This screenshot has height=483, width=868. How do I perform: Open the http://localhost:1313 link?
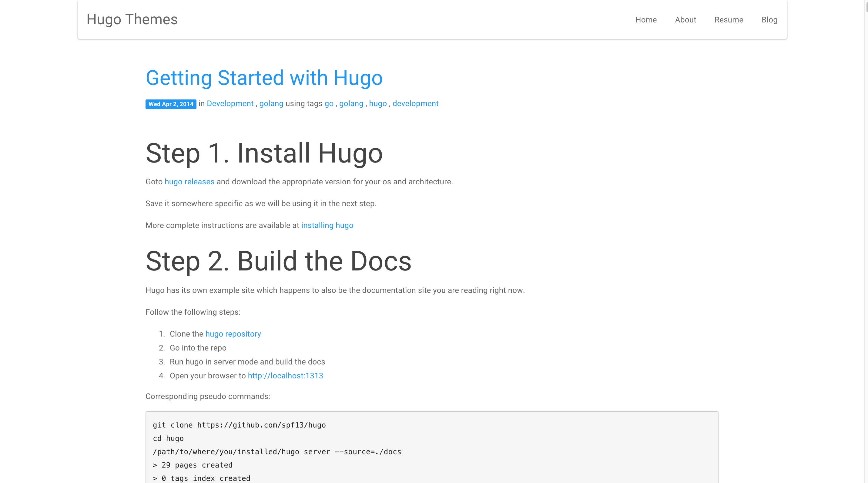[285, 375]
